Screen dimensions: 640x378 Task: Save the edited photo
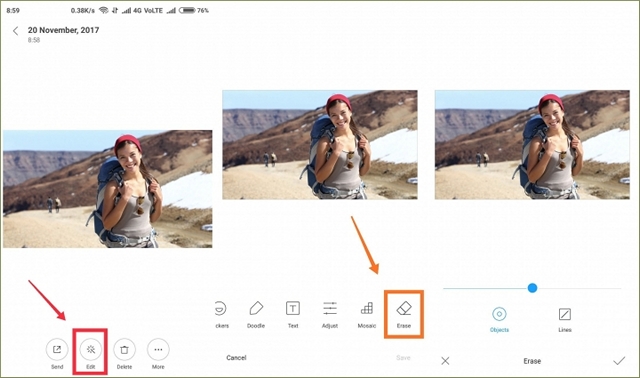(403, 358)
